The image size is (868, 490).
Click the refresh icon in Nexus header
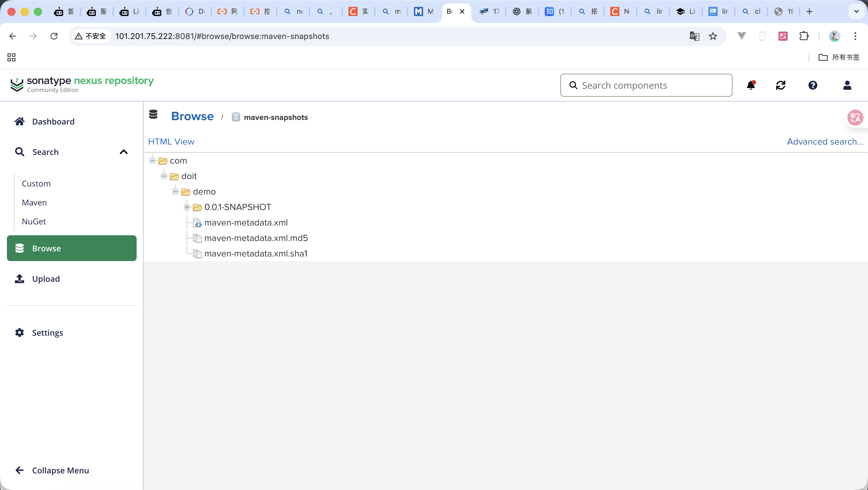pyautogui.click(x=780, y=85)
